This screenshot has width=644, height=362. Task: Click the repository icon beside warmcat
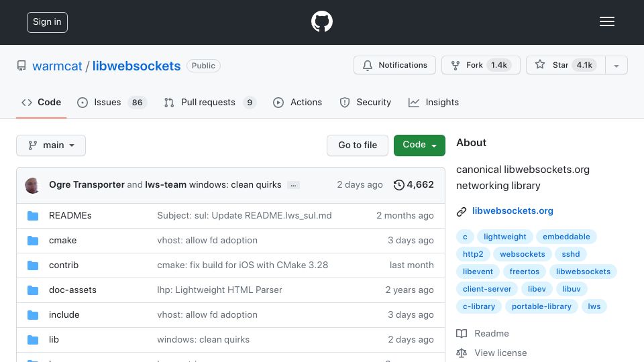[x=21, y=66]
